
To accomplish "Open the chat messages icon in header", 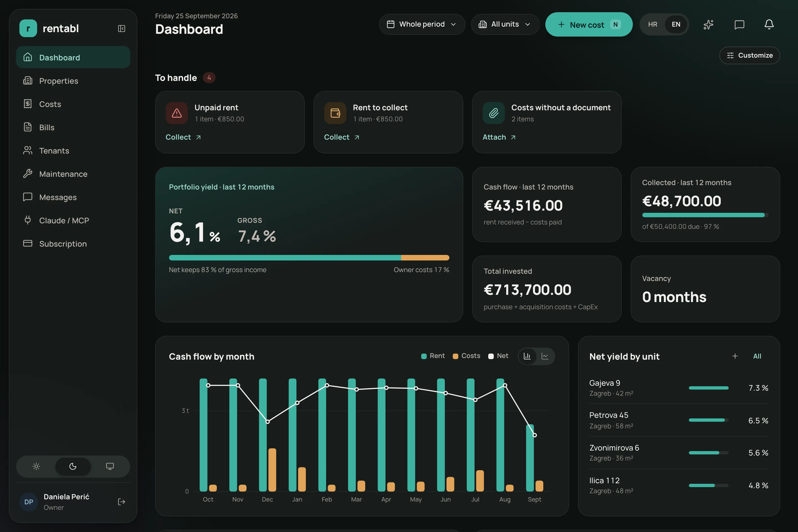I will click(739, 24).
